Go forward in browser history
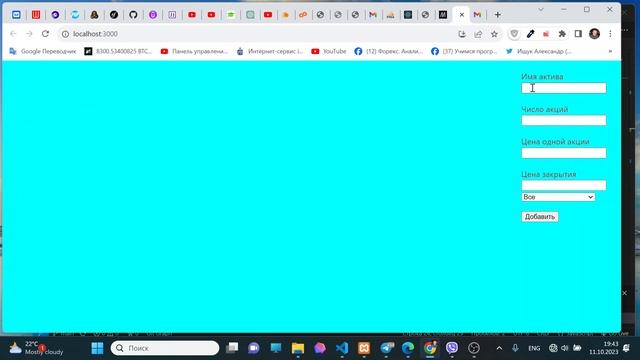 coord(29,34)
